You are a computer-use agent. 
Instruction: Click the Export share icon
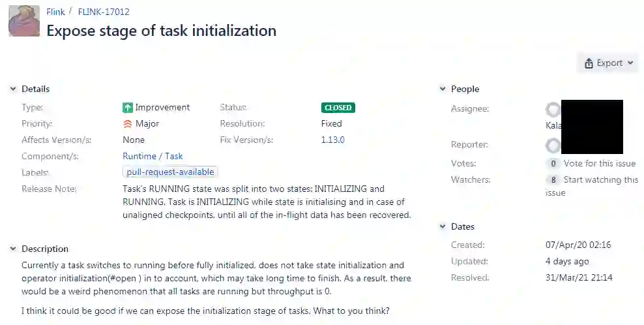[x=589, y=63]
